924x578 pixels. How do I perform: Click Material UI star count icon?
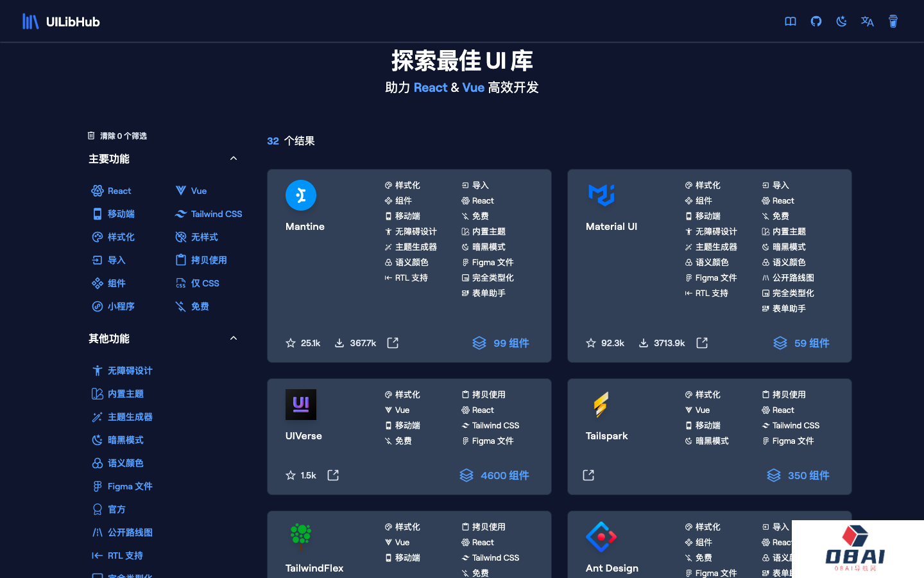[x=591, y=343]
